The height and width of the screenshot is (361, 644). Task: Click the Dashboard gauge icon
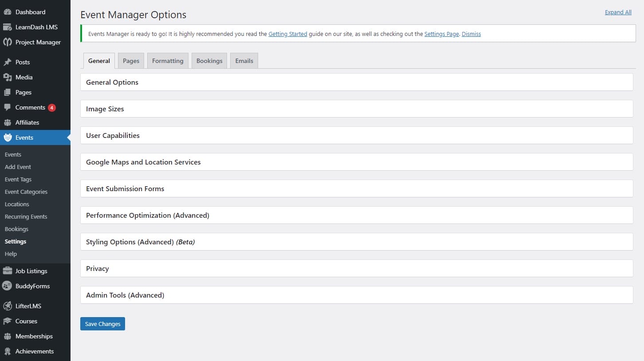coord(8,12)
